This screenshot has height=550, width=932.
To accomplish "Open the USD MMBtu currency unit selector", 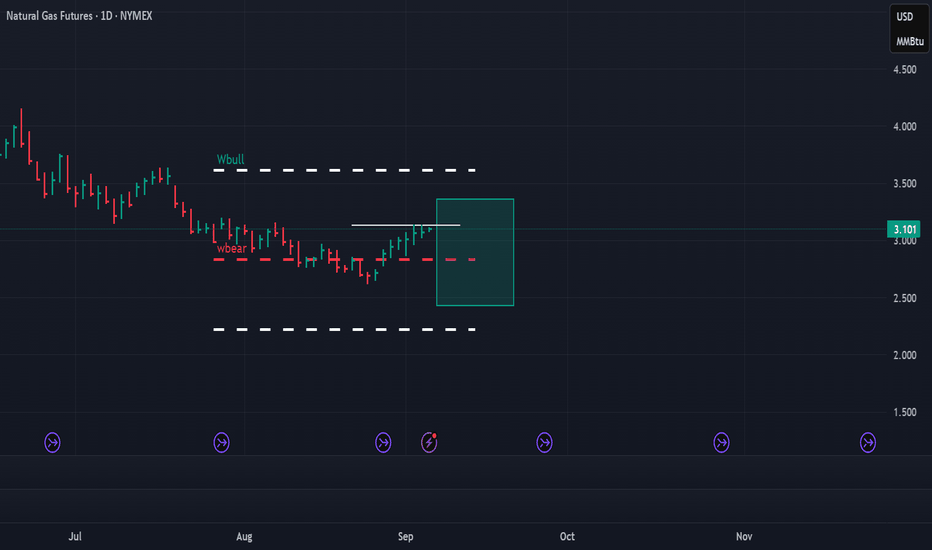I will coord(909,29).
